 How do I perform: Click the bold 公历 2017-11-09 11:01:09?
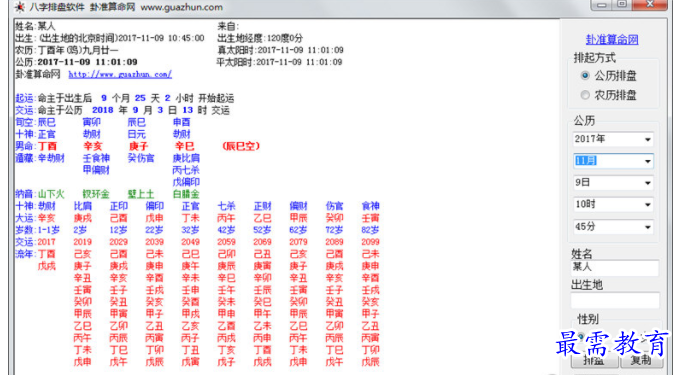click(87, 62)
